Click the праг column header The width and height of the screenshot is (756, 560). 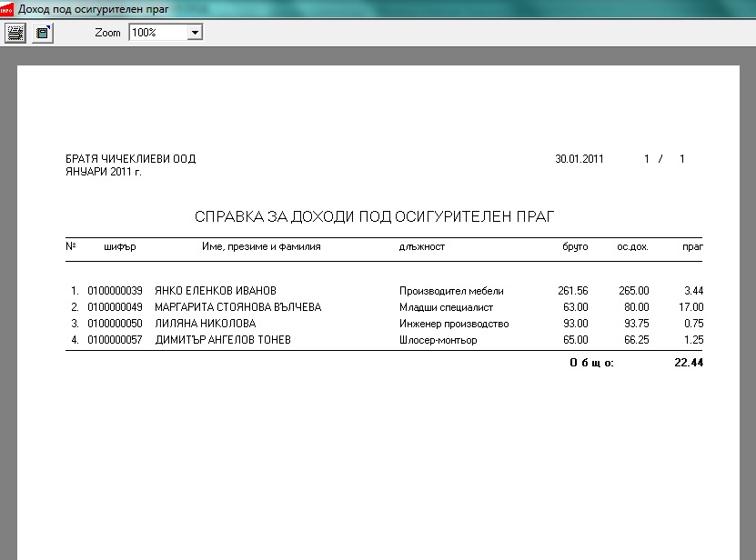692,246
